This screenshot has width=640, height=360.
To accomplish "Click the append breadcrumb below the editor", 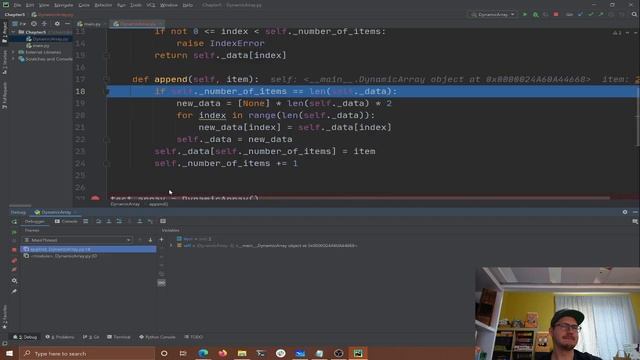I will tap(158, 204).
